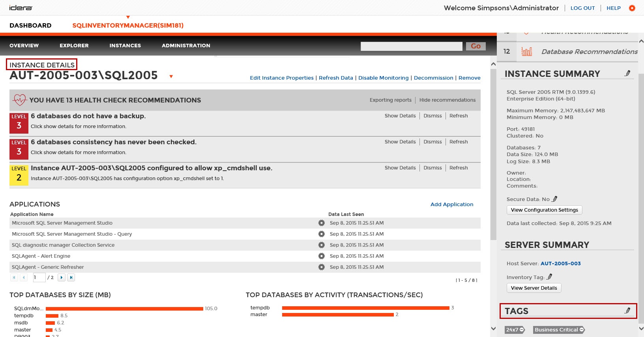
Task: Open the EXPLORER menu
Action: coord(74,46)
